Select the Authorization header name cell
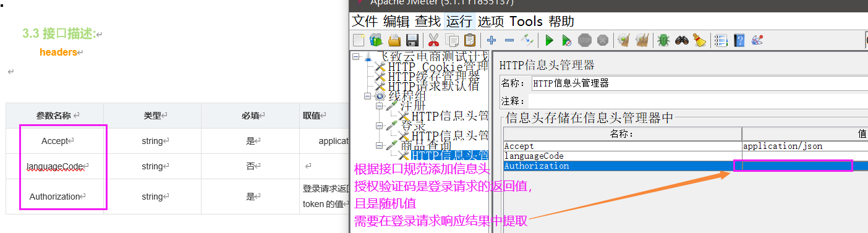 pyautogui.click(x=623, y=166)
